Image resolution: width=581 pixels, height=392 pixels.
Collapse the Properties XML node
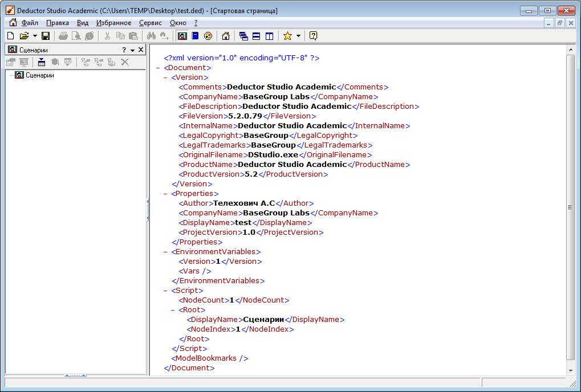pyautogui.click(x=165, y=194)
